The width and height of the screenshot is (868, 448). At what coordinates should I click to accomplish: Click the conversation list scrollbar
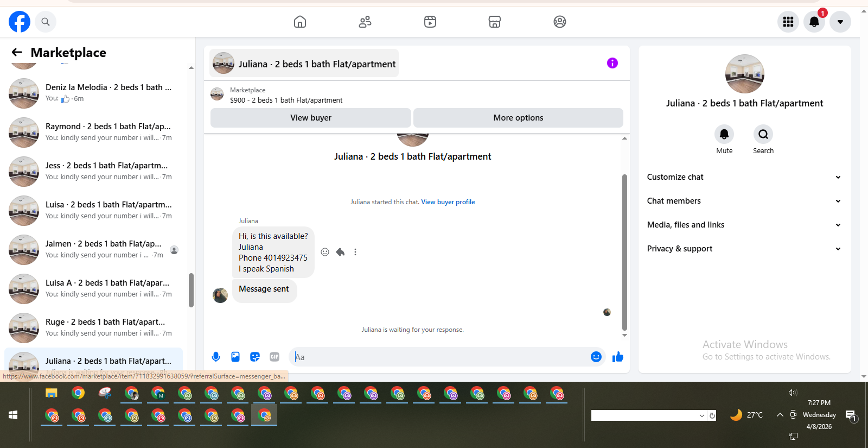(x=191, y=290)
